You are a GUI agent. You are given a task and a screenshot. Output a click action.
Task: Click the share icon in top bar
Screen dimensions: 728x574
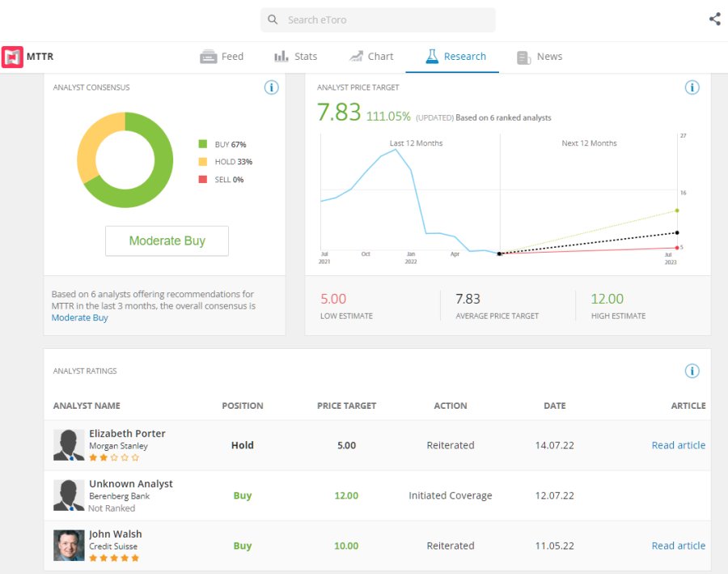click(x=714, y=19)
